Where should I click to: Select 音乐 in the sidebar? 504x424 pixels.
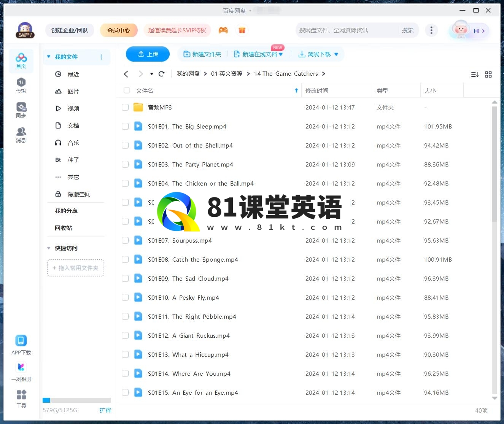73,143
